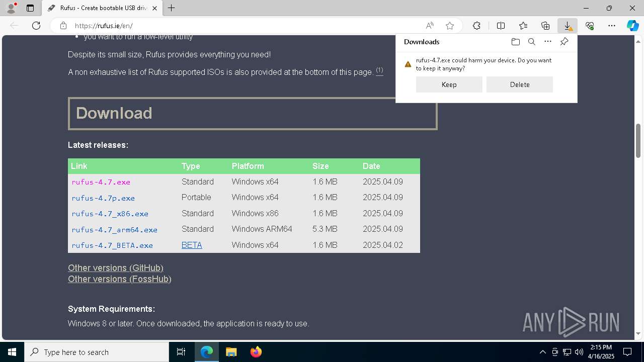Download rufus-4.7_BETA.exe link
Image resolution: width=644 pixels, height=362 pixels.
click(x=112, y=245)
